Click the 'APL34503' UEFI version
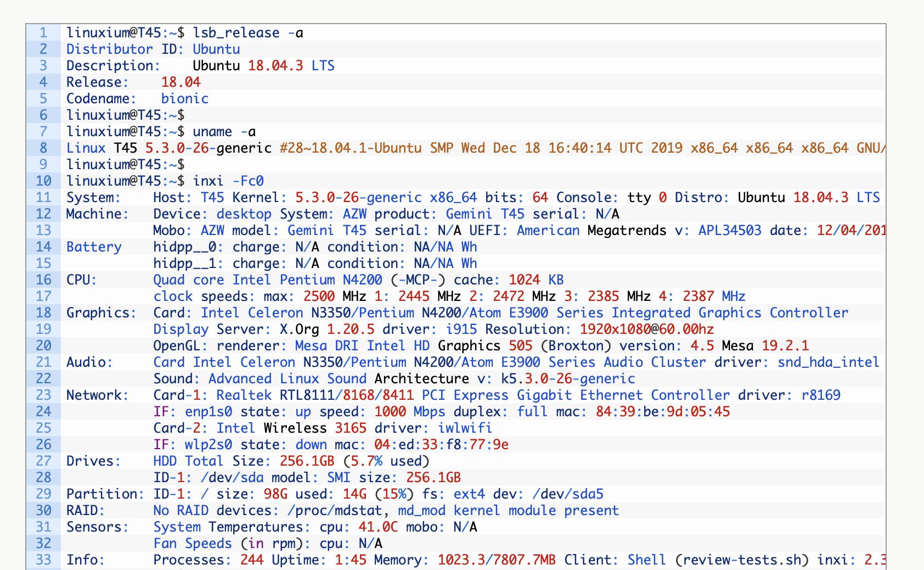This screenshot has height=570, width=924. click(x=729, y=231)
